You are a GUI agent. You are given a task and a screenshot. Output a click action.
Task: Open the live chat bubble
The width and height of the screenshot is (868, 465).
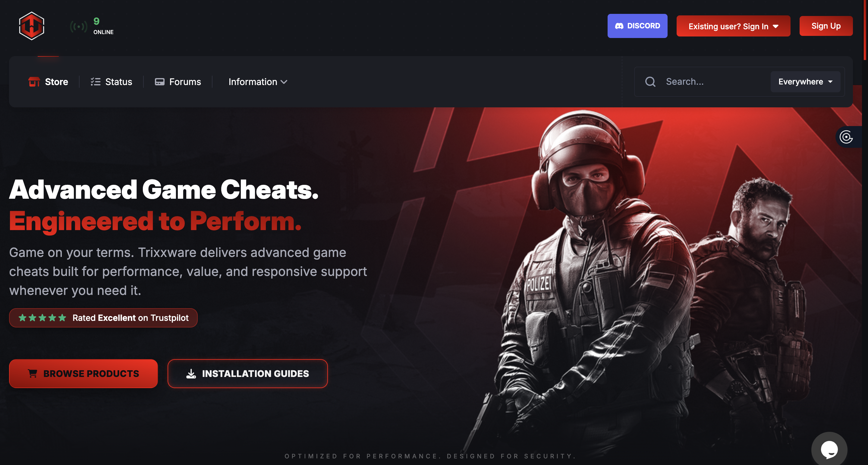pyautogui.click(x=829, y=449)
